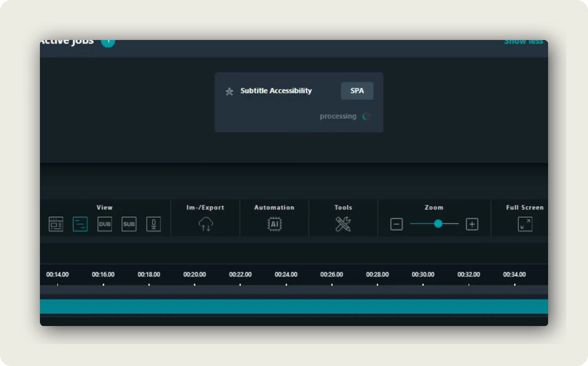
Task: Select the subtitle list layout view icon
Action: (x=56, y=224)
